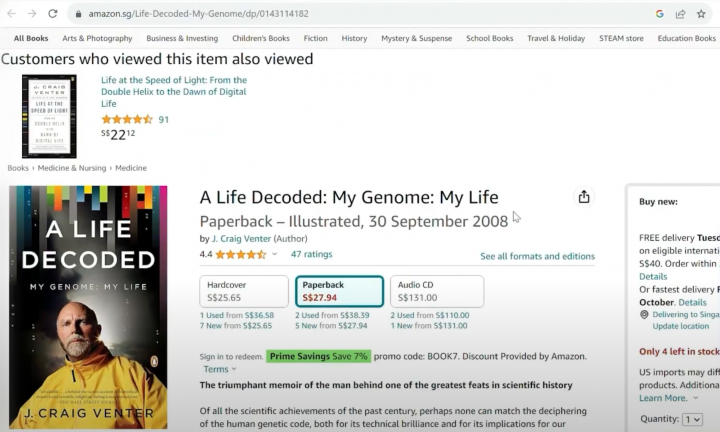Viewport: 720px width, 432px height.
Task: Click See all formats and editions
Action: pos(537,256)
